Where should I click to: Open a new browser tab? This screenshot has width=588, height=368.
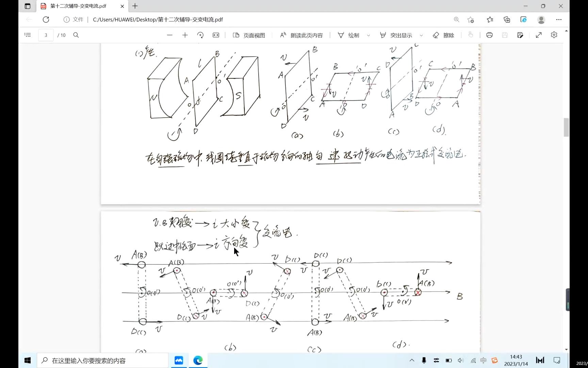click(135, 6)
